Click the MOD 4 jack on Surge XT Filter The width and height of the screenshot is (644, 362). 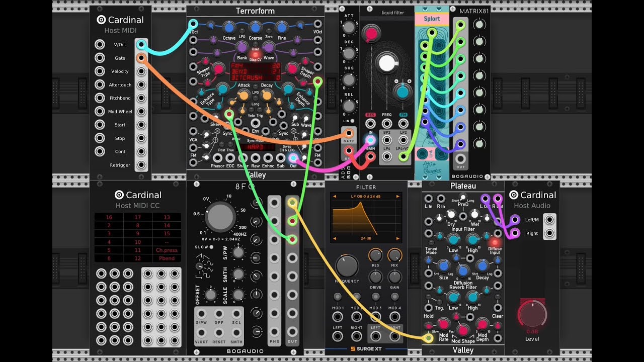coord(395,317)
